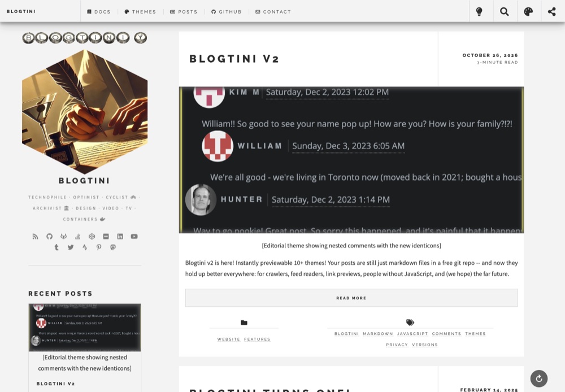
Task: Click the October 26, 2026 post date
Action: tap(490, 55)
